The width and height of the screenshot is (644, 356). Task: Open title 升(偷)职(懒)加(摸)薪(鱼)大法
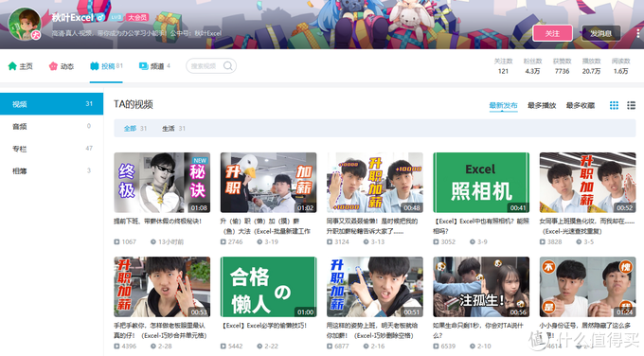(265, 226)
